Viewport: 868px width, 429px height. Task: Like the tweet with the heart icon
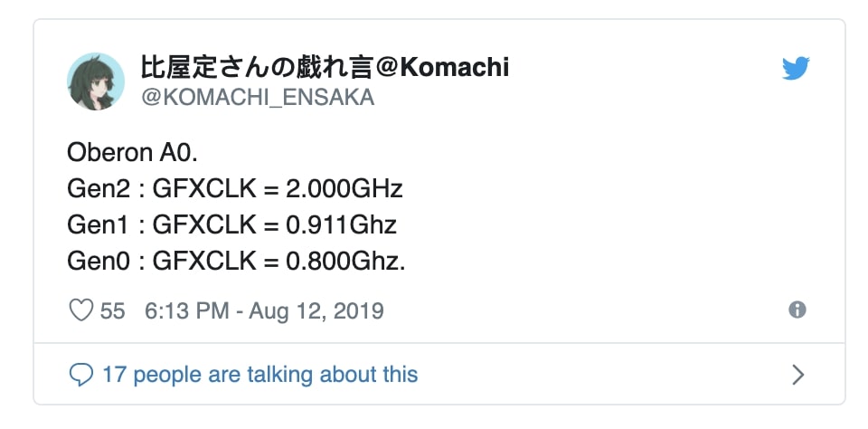point(81,311)
